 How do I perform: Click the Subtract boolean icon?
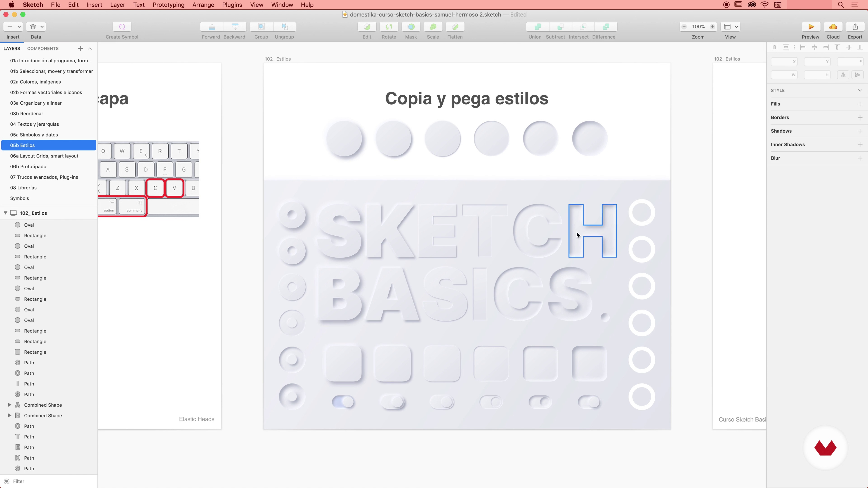(x=560, y=27)
